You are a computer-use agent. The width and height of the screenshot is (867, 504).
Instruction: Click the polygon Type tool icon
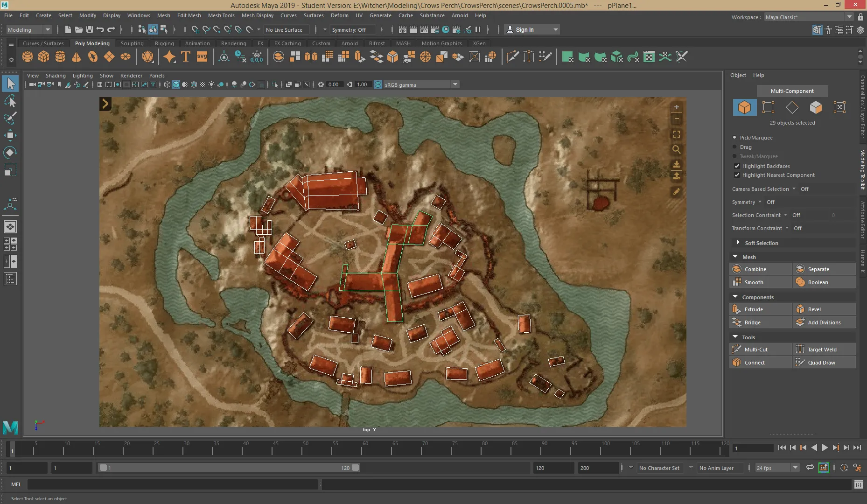point(186,57)
